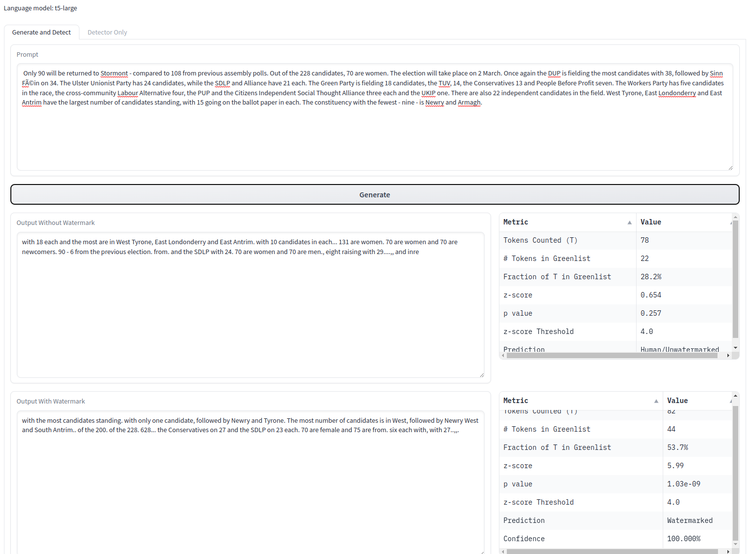Click the upper table horizontal scrollbar thumb
Image resolution: width=756 pixels, height=554 pixels.
[x=612, y=355]
